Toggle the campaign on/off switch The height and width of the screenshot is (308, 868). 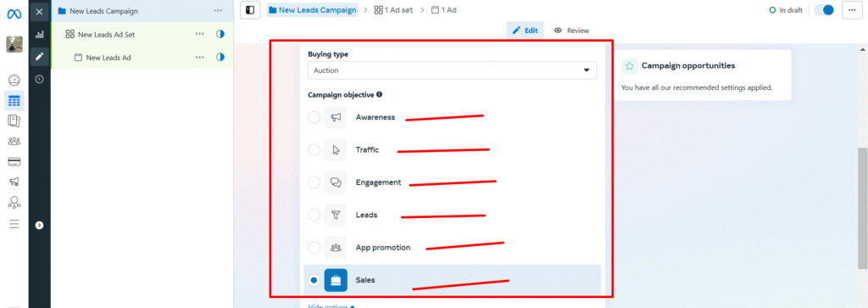[x=824, y=10]
